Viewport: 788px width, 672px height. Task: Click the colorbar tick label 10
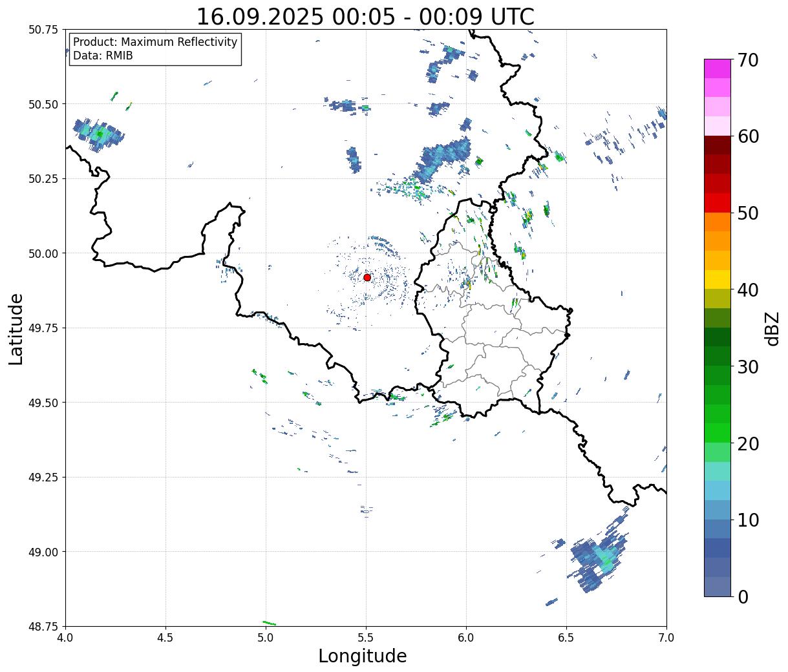coord(748,520)
